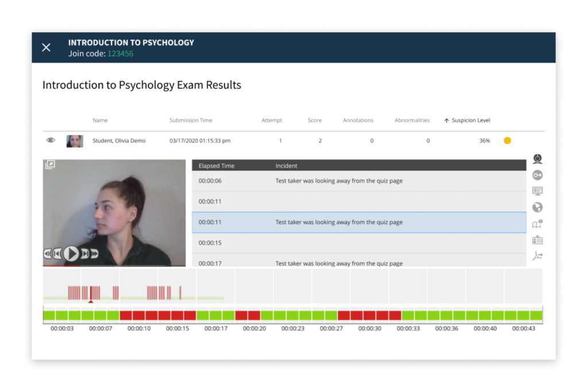Sort by the Abnormalities column header
This screenshot has height=392, width=588.
pos(412,121)
